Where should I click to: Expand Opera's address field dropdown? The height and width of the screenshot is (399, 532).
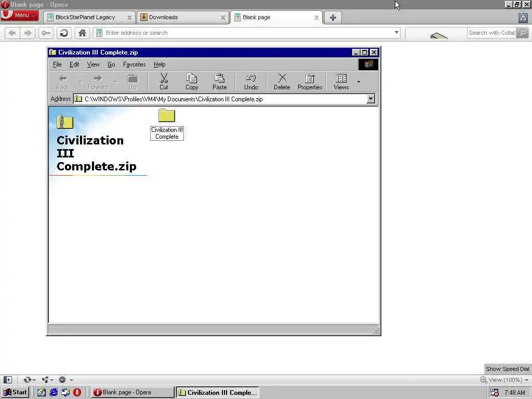click(x=396, y=33)
